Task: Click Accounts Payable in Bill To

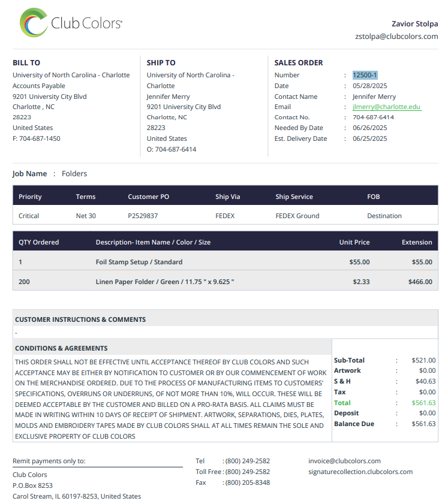Action: (39, 86)
